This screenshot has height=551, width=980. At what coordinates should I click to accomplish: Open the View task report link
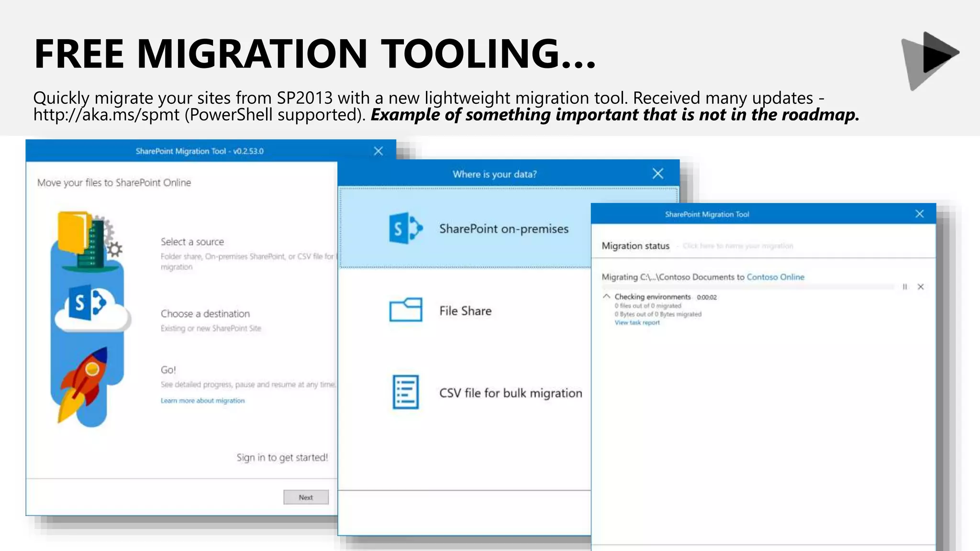[637, 323]
